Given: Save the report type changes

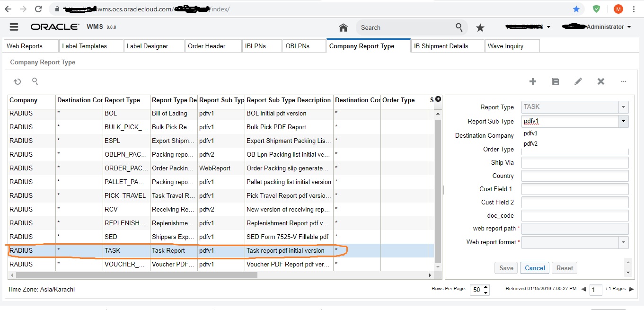Looking at the screenshot, I should [x=506, y=267].
